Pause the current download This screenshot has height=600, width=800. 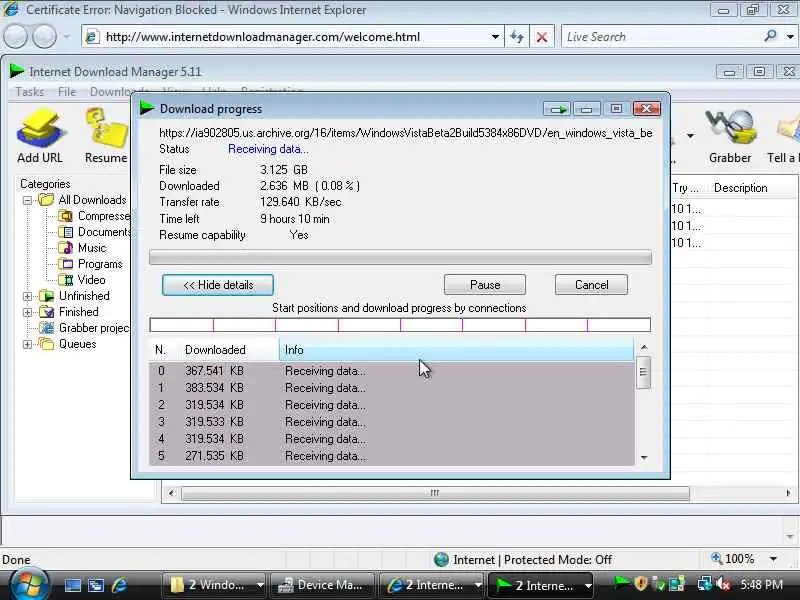click(485, 285)
